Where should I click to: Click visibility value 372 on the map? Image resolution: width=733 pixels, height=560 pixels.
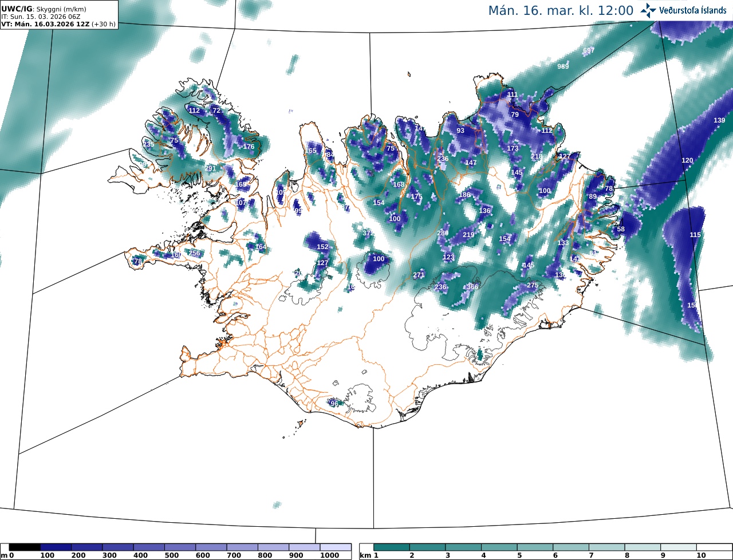click(368, 233)
